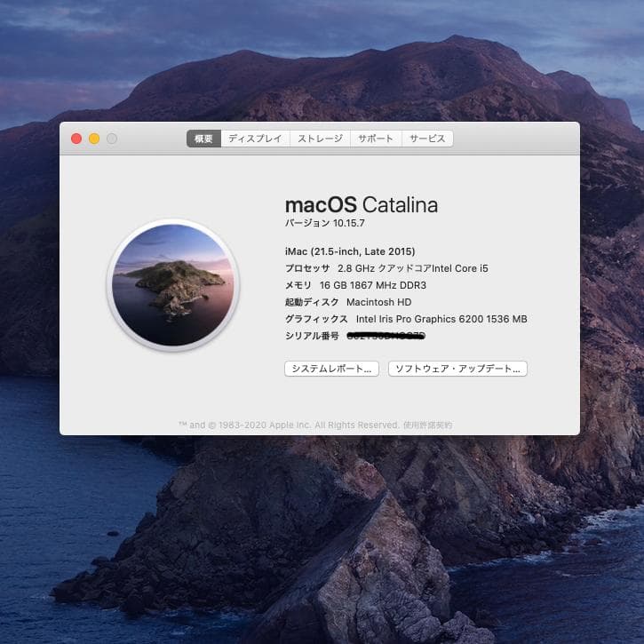The image size is (644, 644).
Task: Close the About This Mac window
Action: click(x=76, y=139)
